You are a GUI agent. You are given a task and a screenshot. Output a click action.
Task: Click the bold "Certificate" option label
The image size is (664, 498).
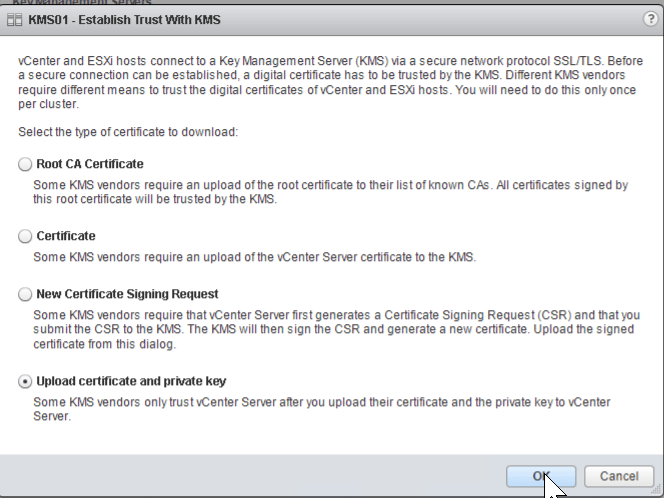click(x=65, y=236)
